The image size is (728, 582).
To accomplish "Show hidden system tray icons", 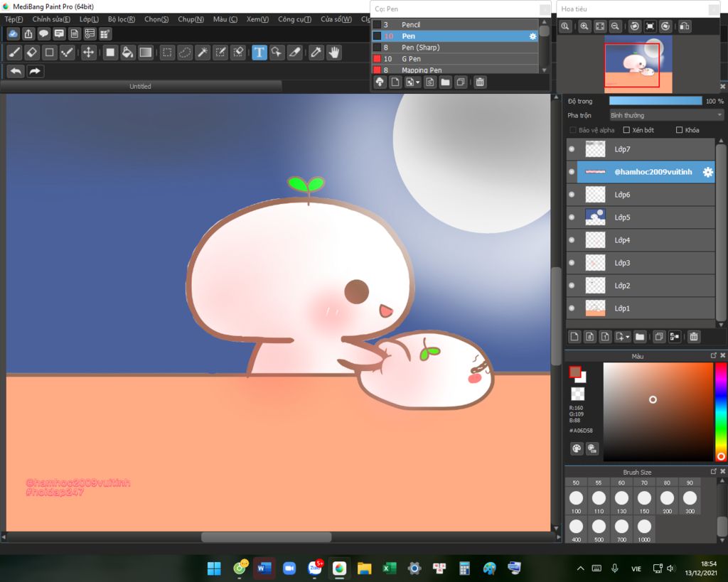I will (580, 568).
